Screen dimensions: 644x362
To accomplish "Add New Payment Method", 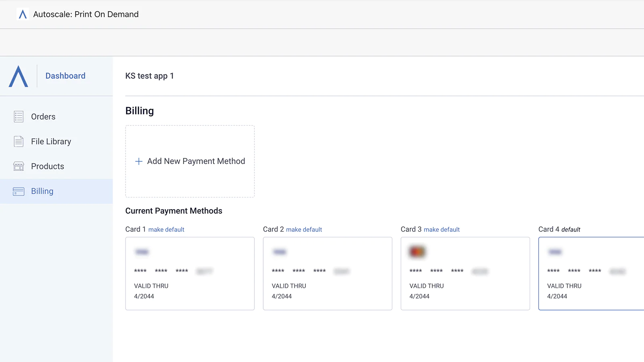I will [190, 161].
